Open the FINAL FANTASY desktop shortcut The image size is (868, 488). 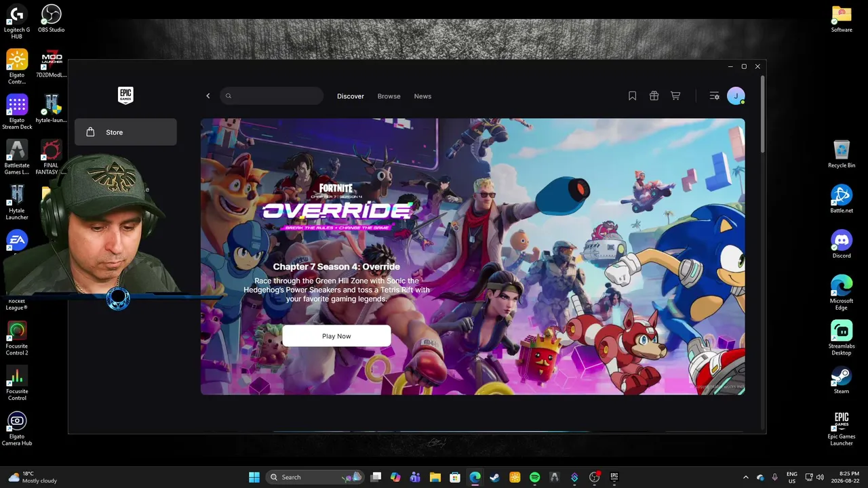[x=52, y=157]
